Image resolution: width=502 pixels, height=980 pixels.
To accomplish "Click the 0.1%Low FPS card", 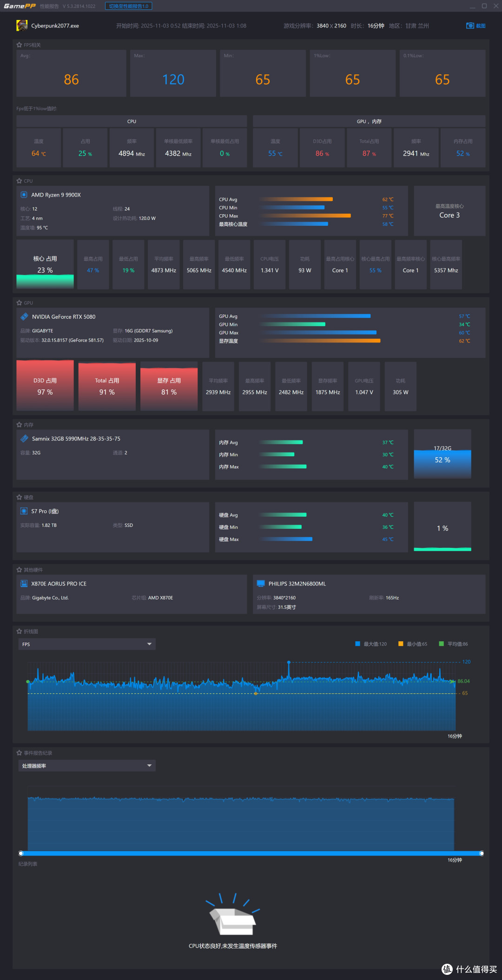I will coord(443,73).
